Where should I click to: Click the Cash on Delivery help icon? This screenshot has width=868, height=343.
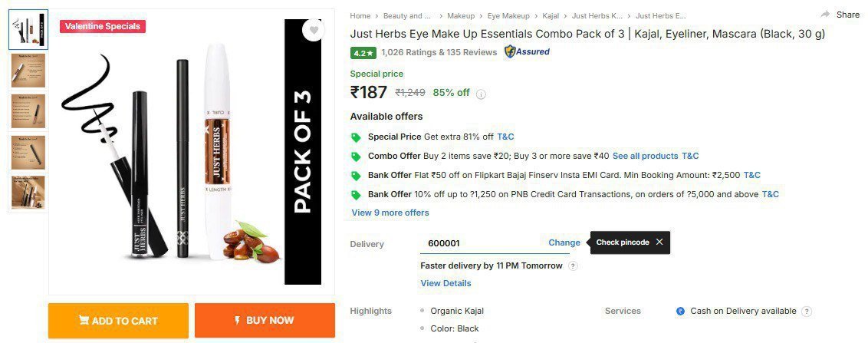pyautogui.click(x=806, y=312)
